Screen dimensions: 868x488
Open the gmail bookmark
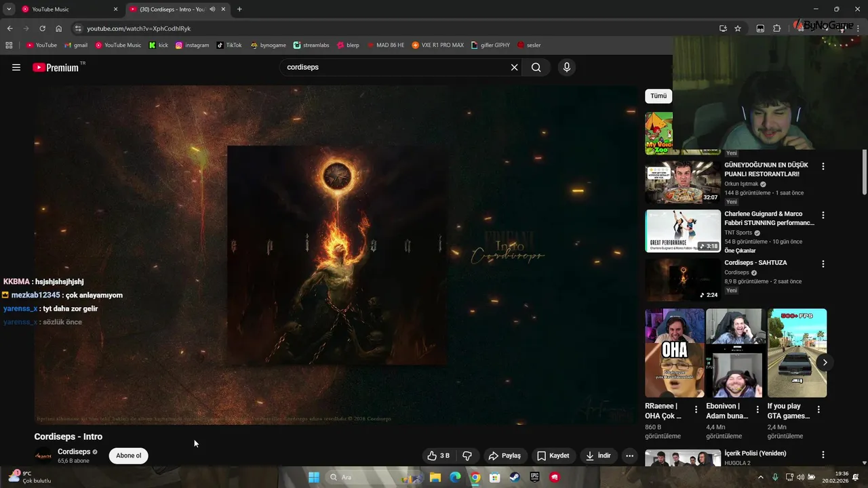coord(76,45)
